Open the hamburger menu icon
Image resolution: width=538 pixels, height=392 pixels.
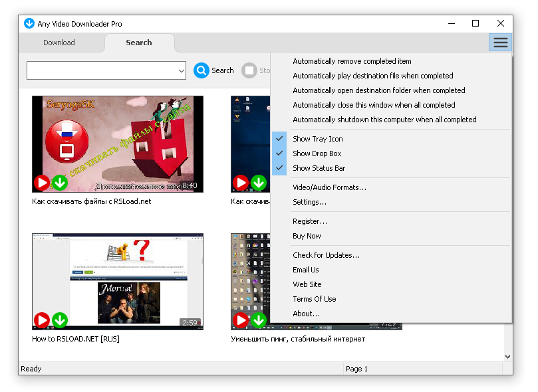(x=499, y=42)
